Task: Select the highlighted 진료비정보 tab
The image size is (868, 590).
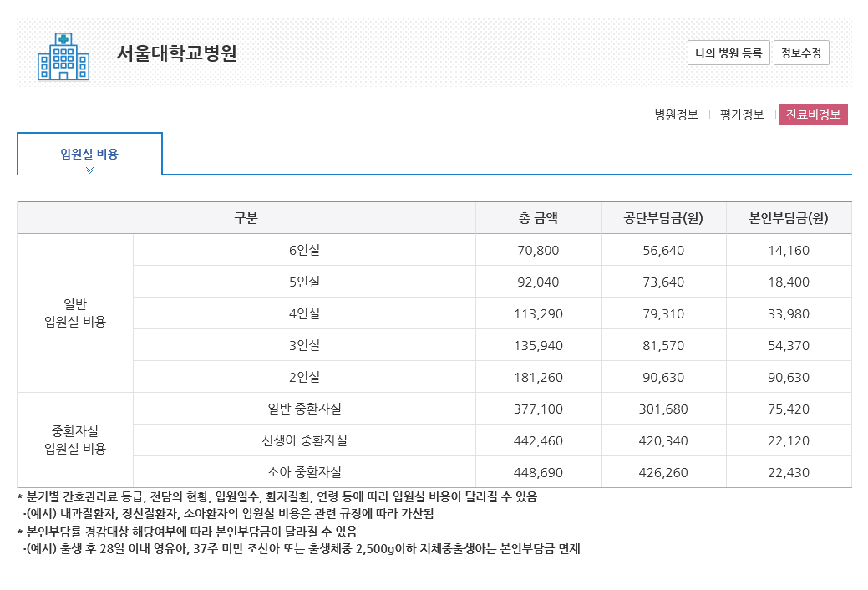Action: (813, 115)
